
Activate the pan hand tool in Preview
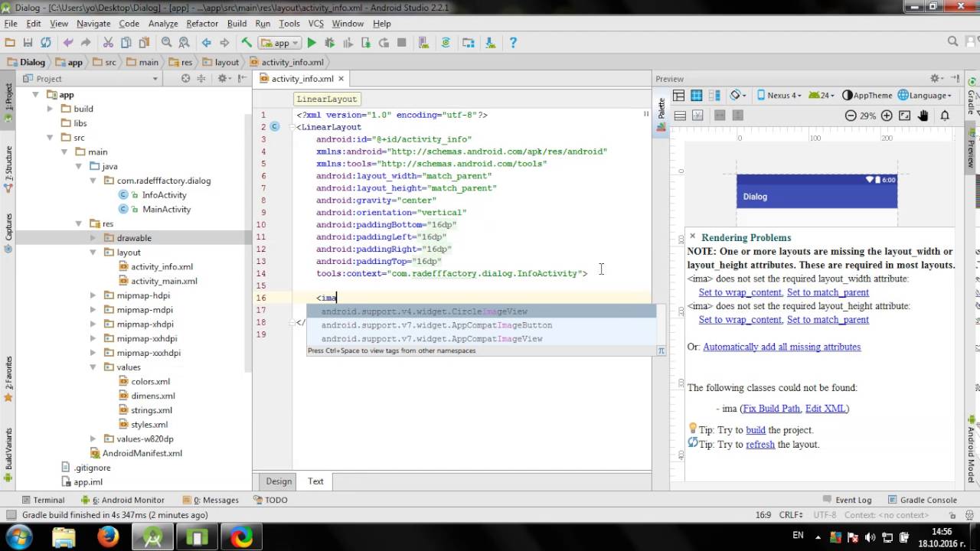point(923,116)
